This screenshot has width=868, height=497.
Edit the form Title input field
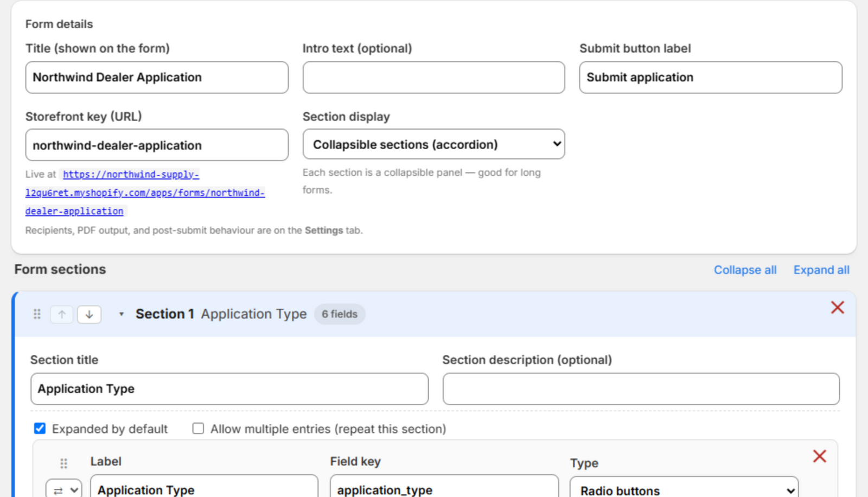click(157, 77)
